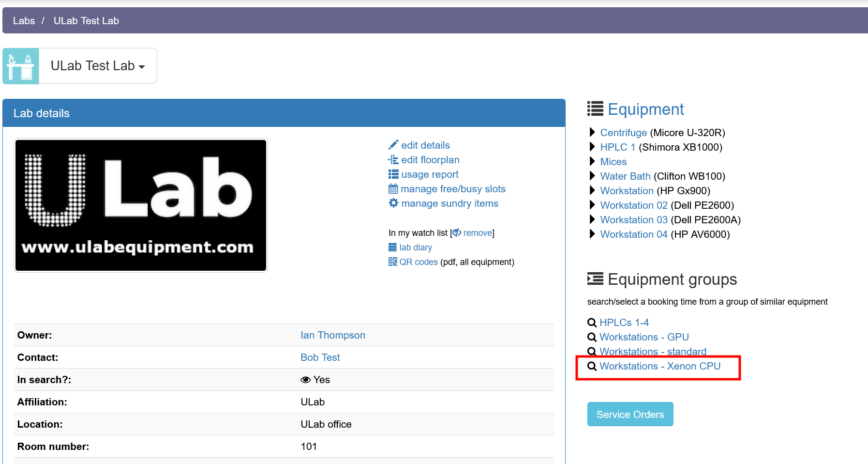Click the QR codes icon
The height and width of the screenshot is (464, 868).
coord(393,262)
